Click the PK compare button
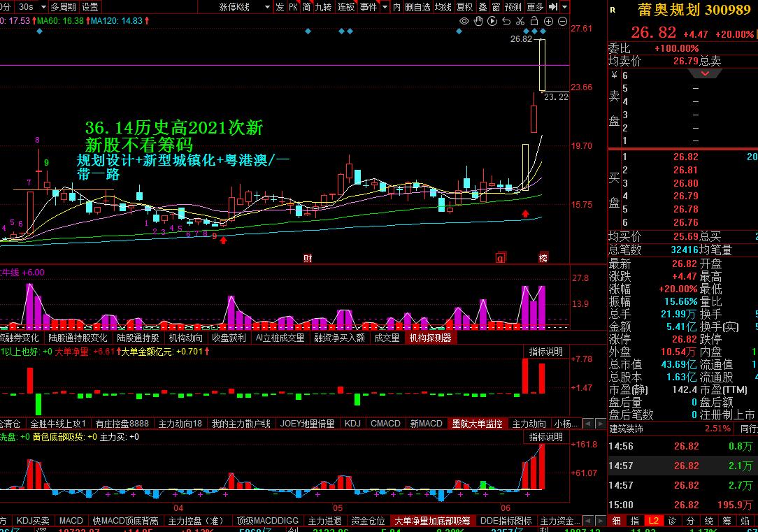The height and width of the screenshot is (532, 758). click(x=294, y=7)
